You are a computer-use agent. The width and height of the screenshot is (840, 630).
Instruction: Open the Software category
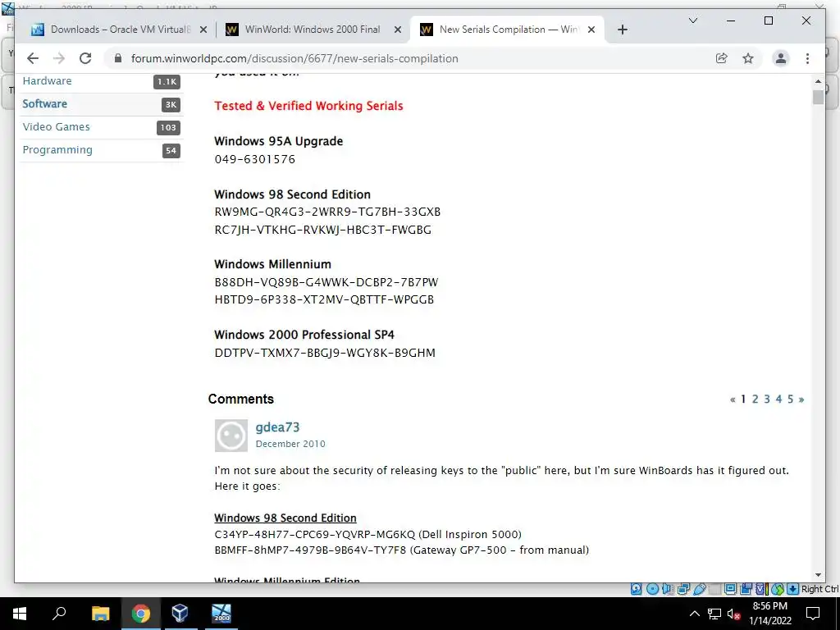pyautogui.click(x=44, y=104)
